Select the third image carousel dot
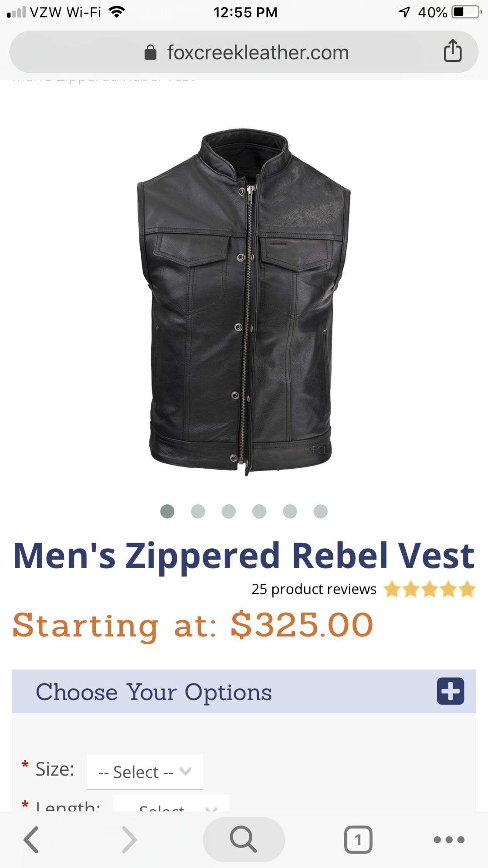 (228, 511)
